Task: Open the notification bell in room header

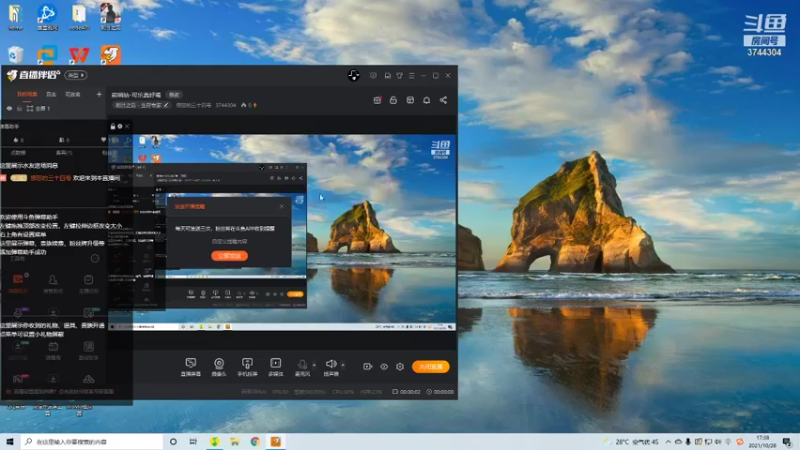Action: (x=427, y=100)
